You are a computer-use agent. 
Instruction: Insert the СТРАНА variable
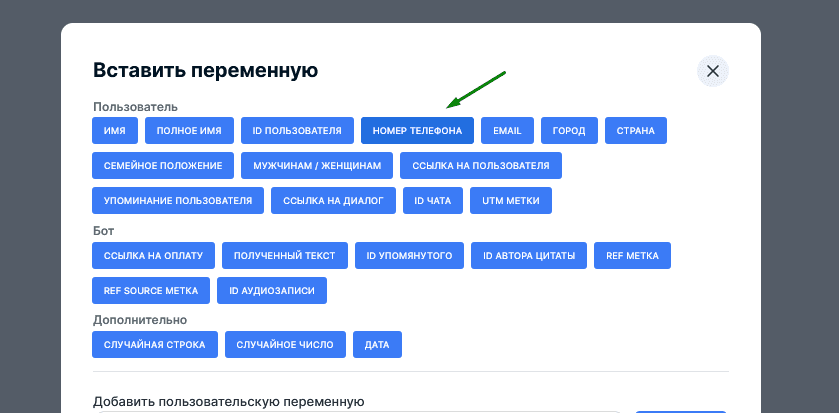tap(635, 130)
